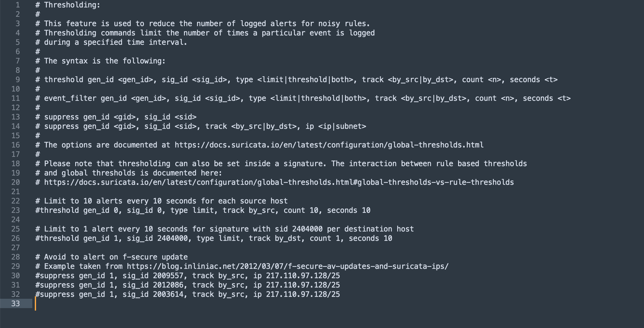The image size is (644, 328).
Task: Open the docs.suricata.io URL on line 16
Action: (329, 145)
